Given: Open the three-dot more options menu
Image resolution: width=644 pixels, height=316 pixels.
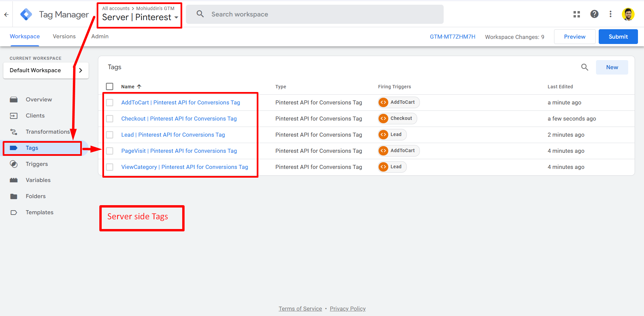Looking at the screenshot, I should 610,14.
